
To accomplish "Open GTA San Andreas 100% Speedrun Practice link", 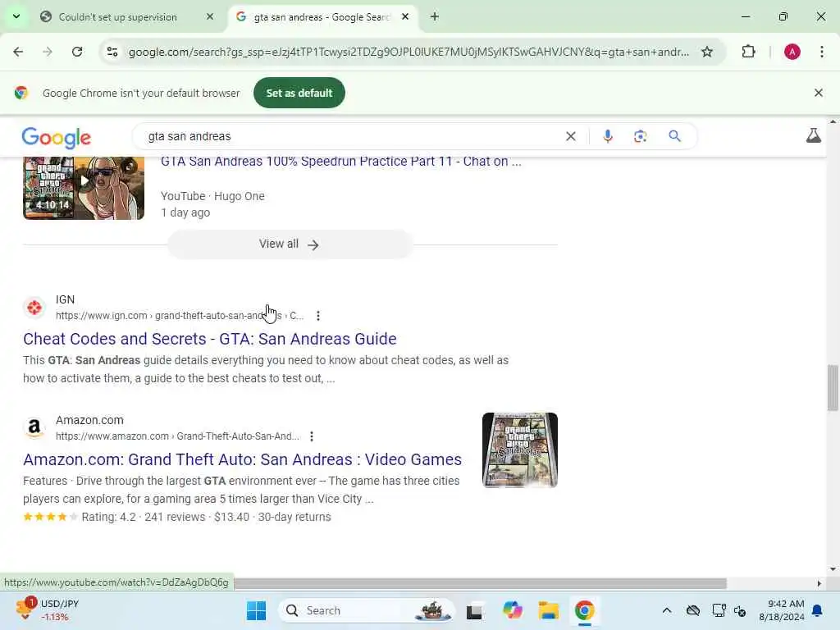I will (340, 162).
